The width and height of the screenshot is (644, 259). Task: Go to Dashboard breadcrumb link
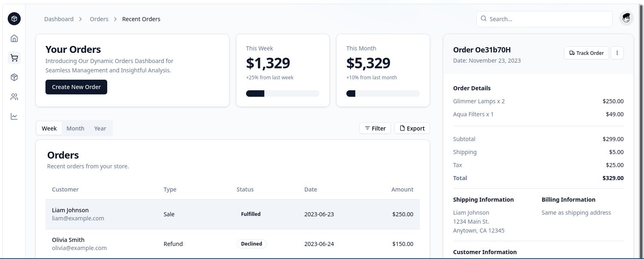pyautogui.click(x=59, y=19)
